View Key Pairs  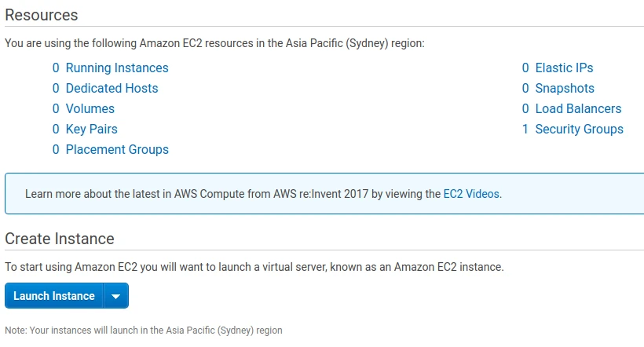pyautogui.click(x=91, y=129)
